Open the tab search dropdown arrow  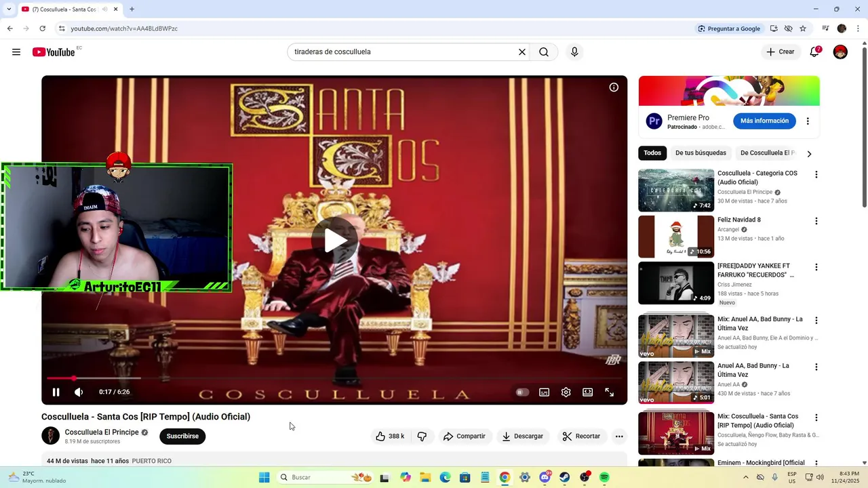coord(9,9)
